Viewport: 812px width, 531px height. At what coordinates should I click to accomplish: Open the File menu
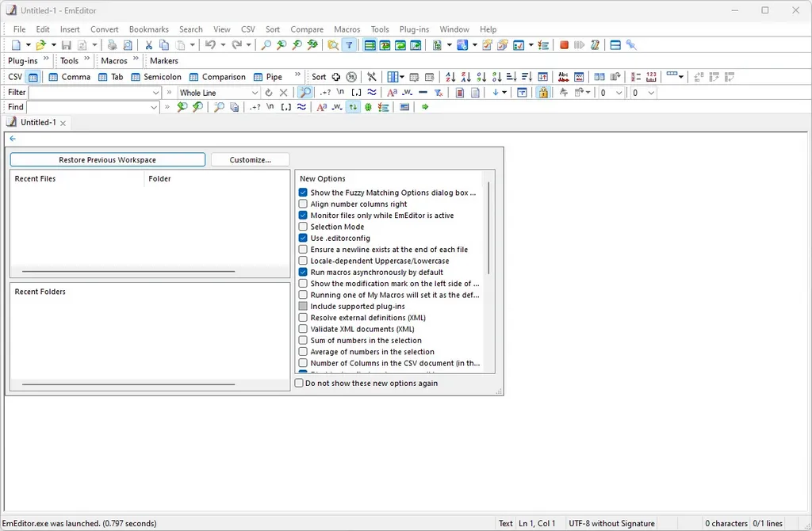(19, 29)
